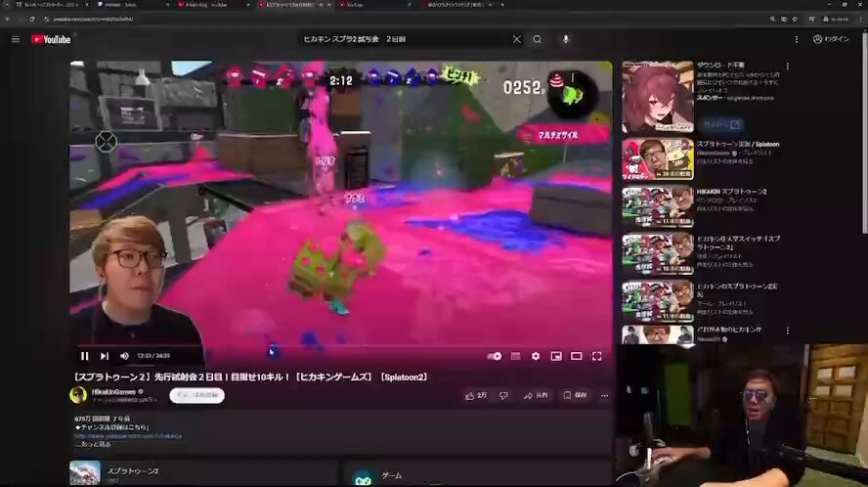The width and height of the screenshot is (868, 487).
Task: Mute the video volume speaker
Action: [124, 356]
